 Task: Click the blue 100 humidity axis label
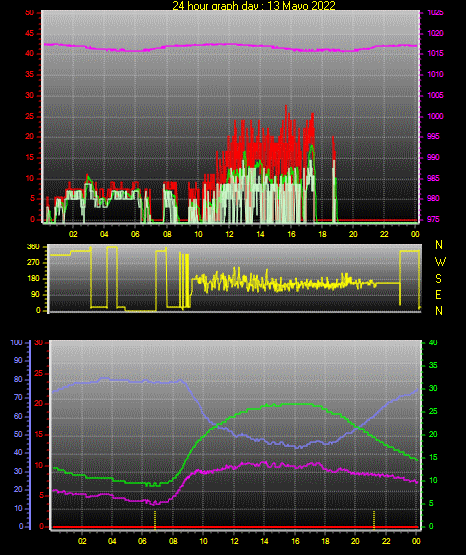tap(17, 343)
